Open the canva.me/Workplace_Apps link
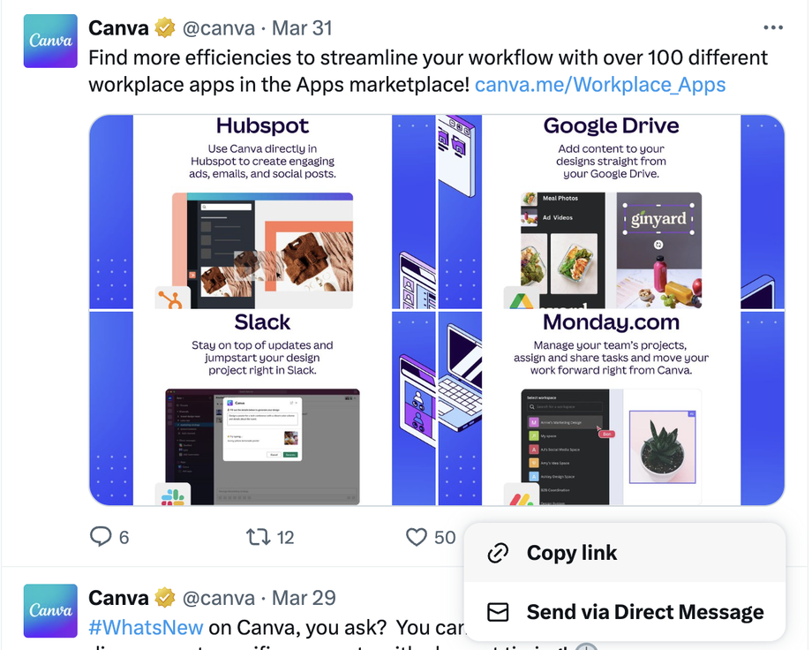 click(x=600, y=85)
